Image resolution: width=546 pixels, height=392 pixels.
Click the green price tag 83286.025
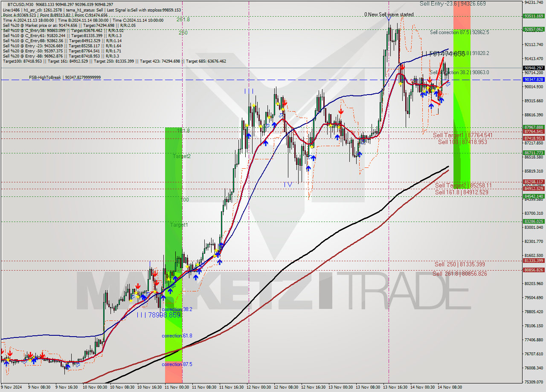(x=534, y=221)
